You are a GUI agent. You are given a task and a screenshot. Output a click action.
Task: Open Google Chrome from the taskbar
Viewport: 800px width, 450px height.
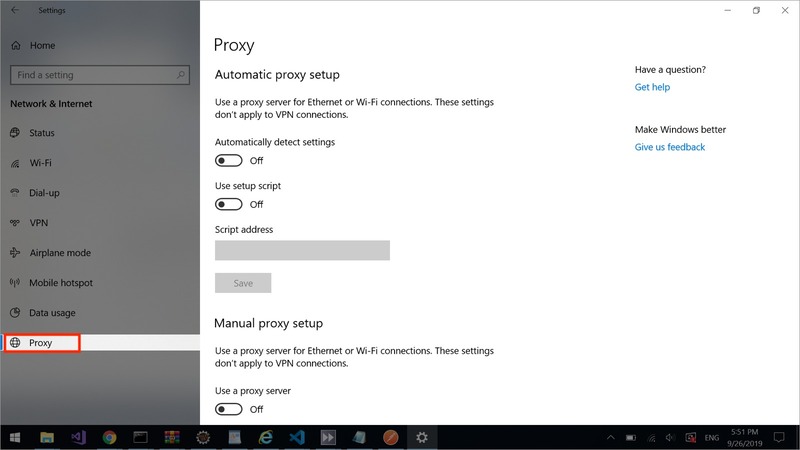[109, 437]
